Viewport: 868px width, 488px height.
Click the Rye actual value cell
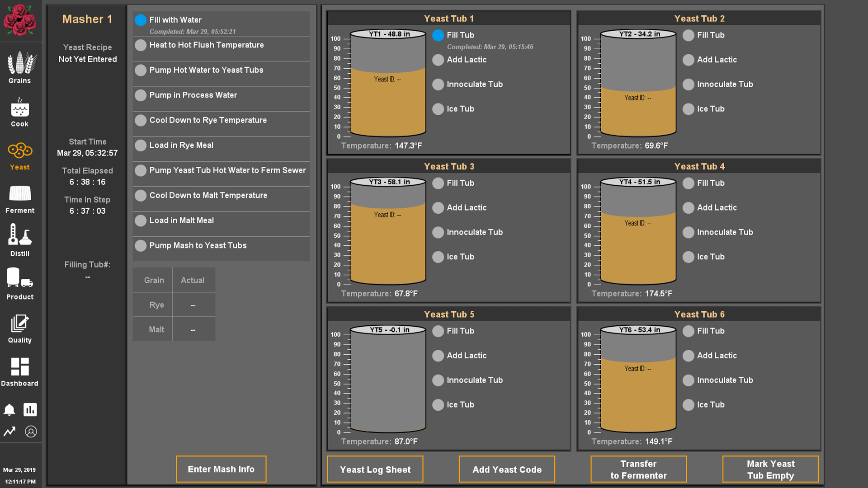click(193, 305)
